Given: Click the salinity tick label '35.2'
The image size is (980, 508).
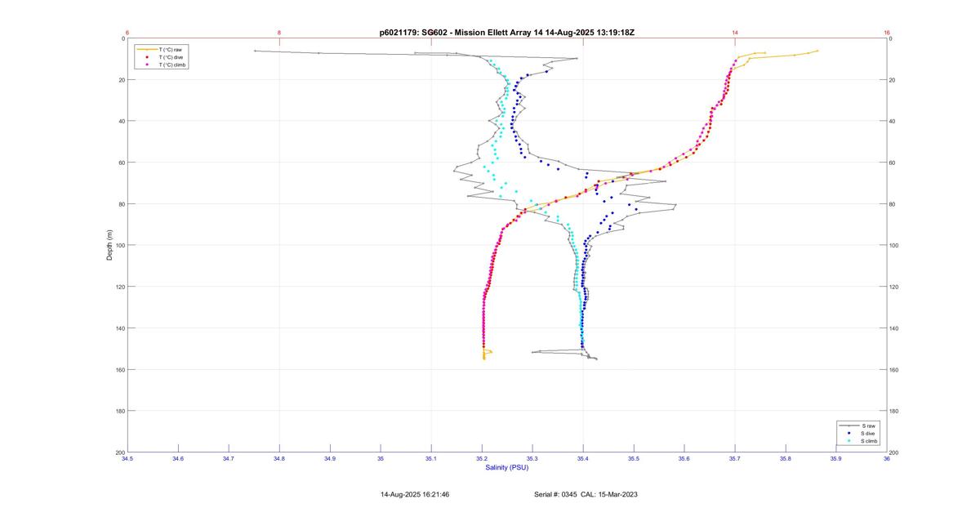Looking at the screenshot, I should click(482, 459).
